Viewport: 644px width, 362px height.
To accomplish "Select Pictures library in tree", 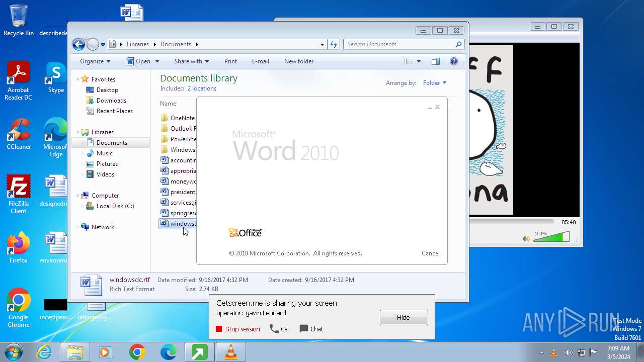I will pos(107,164).
